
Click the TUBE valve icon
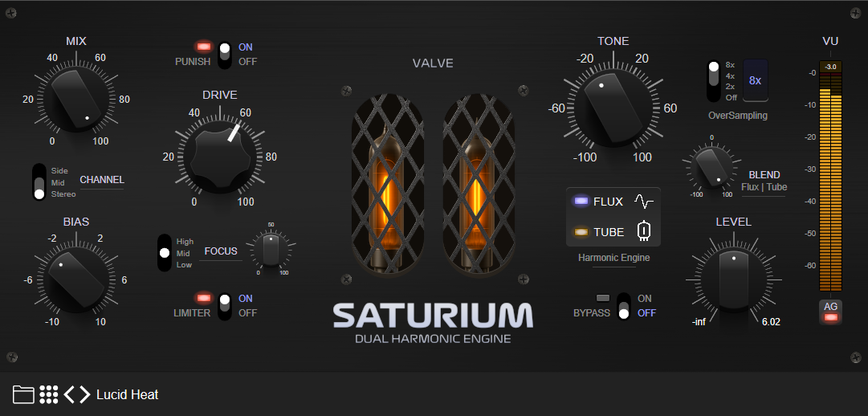pyautogui.click(x=643, y=231)
